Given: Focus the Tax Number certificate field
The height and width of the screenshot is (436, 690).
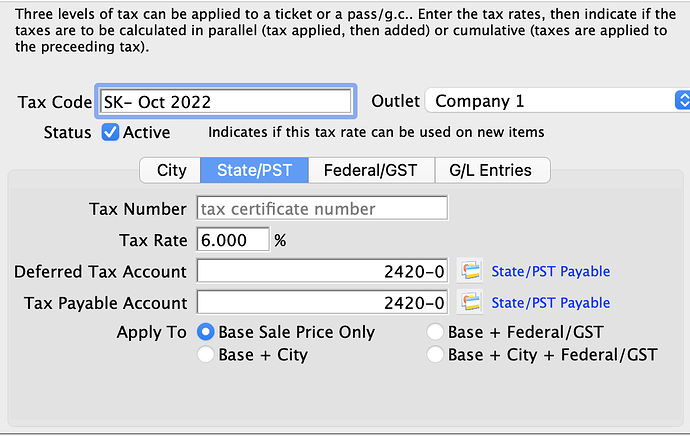Looking at the screenshot, I should [x=322, y=208].
